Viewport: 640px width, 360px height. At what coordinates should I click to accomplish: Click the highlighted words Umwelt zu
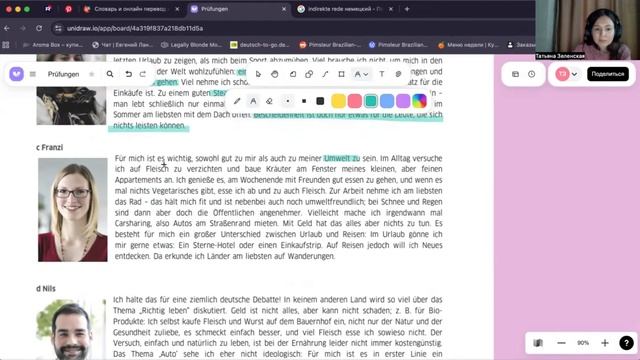[x=342, y=158]
